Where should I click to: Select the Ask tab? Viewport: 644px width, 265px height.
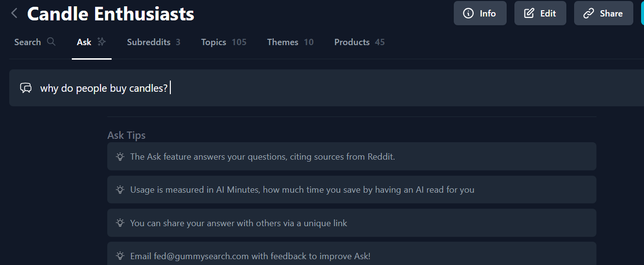[91, 42]
